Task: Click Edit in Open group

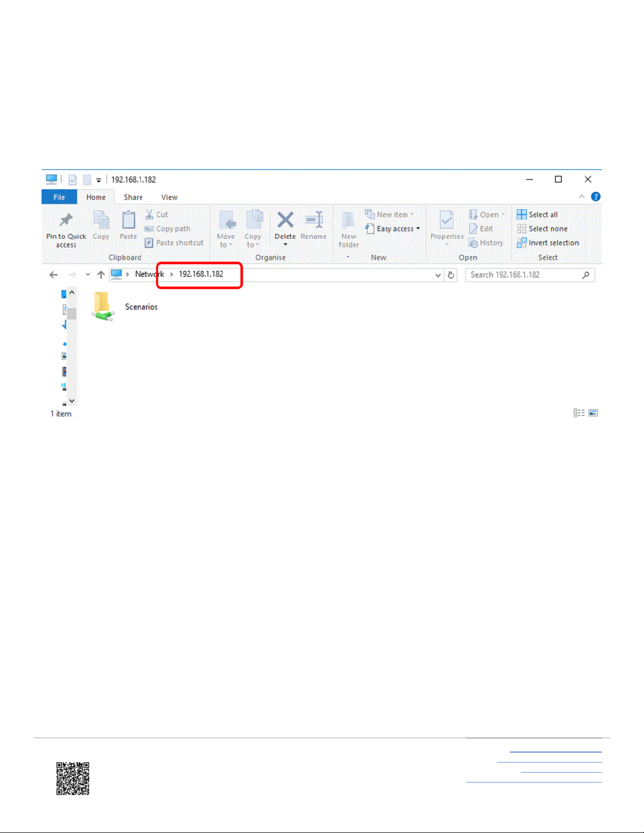Action: [x=481, y=229]
